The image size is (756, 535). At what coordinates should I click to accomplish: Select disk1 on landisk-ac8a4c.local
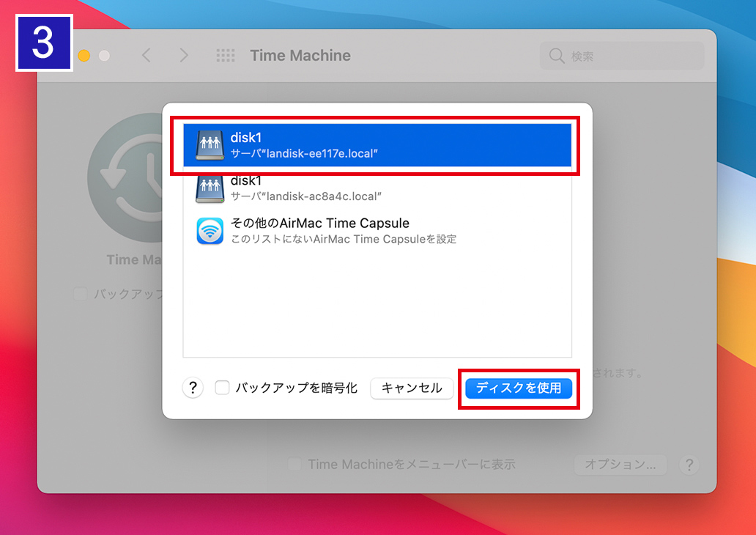point(377,188)
